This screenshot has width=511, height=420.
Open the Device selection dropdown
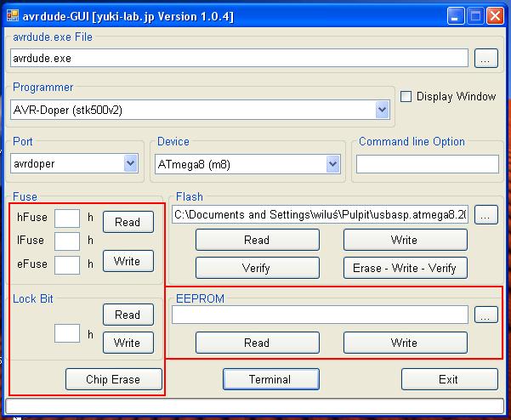[334, 163]
